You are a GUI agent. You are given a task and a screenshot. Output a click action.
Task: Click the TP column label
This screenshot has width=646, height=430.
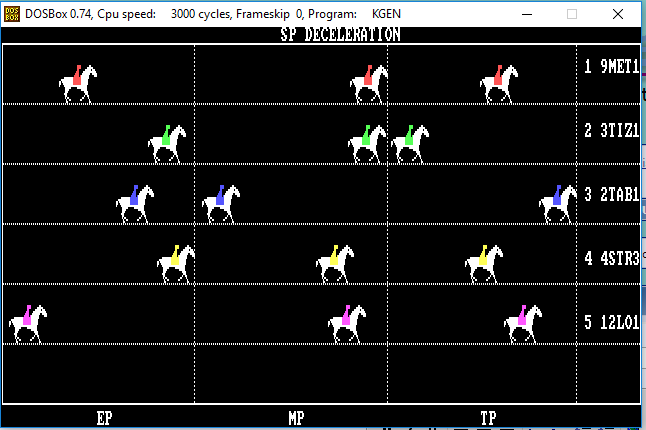point(489,418)
